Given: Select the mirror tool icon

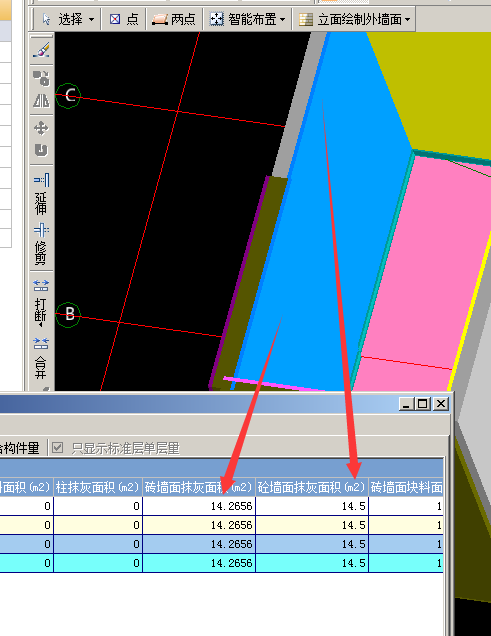Looking at the screenshot, I should tap(41, 100).
